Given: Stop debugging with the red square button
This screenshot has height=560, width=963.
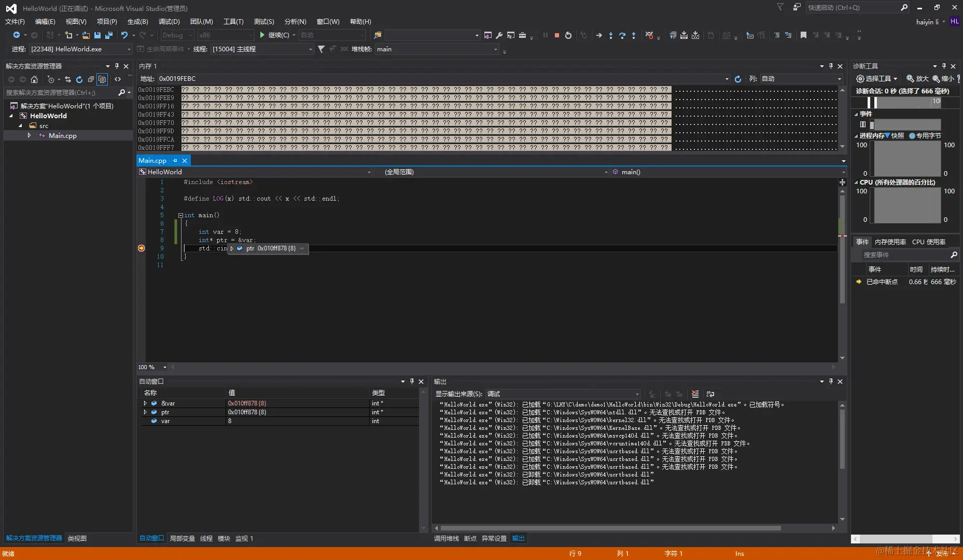Looking at the screenshot, I should tap(556, 35).
